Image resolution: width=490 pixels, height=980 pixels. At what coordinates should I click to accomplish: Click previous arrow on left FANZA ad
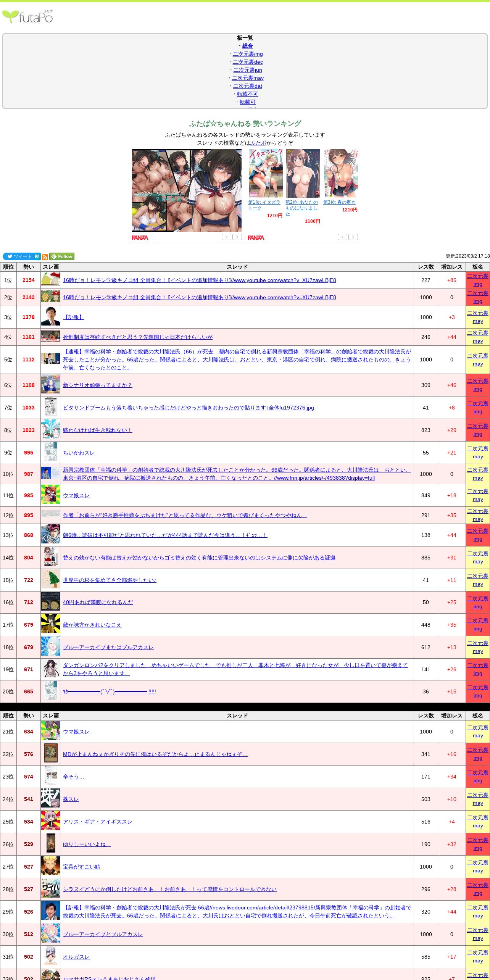coord(226,237)
